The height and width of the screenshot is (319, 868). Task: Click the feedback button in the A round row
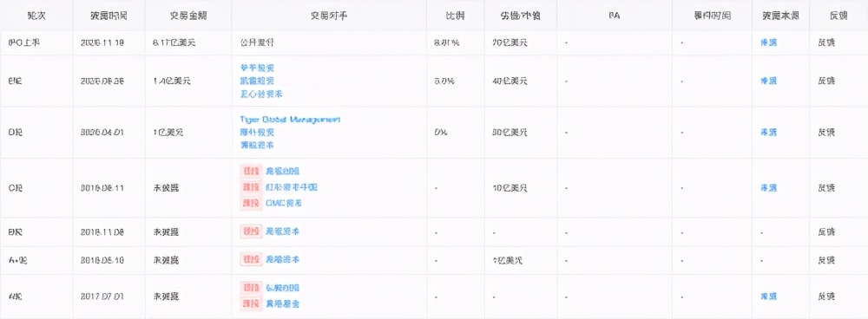[826, 296]
